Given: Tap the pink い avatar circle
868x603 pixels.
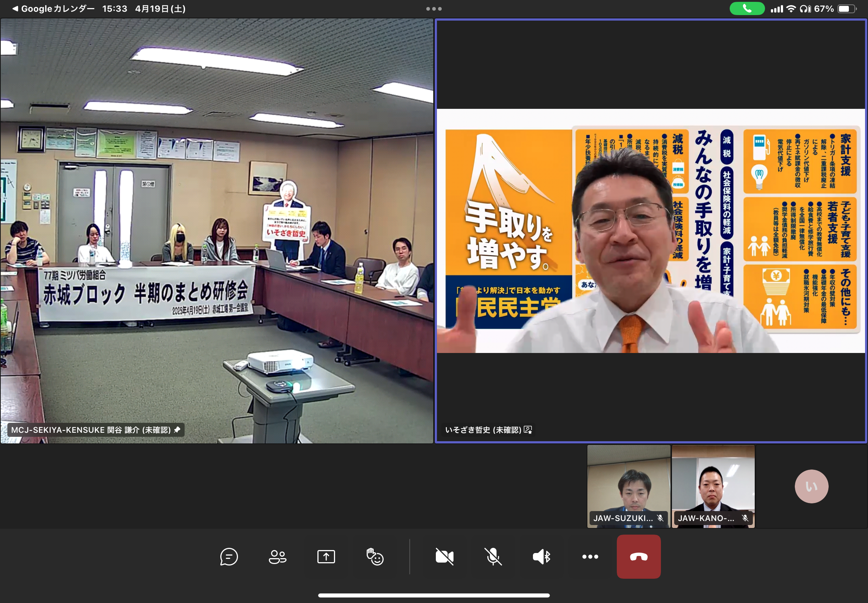Looking at the screenshot, I should point(811,486).
